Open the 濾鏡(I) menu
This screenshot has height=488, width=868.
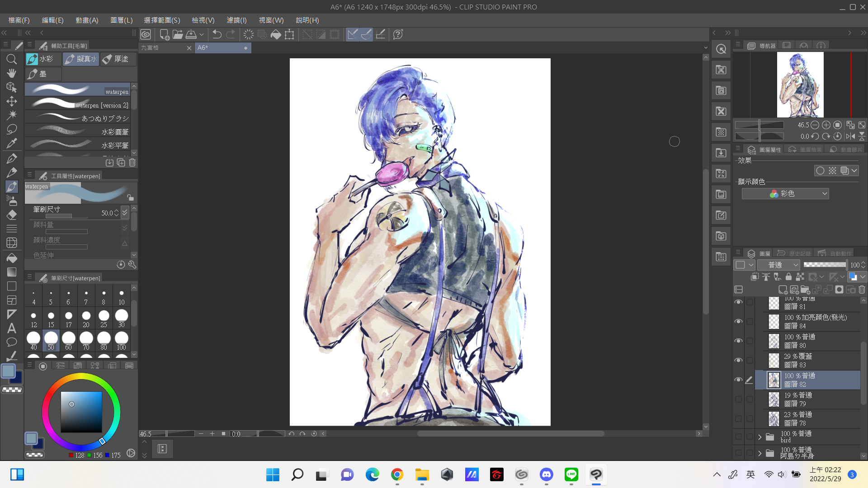pos(237,20)
